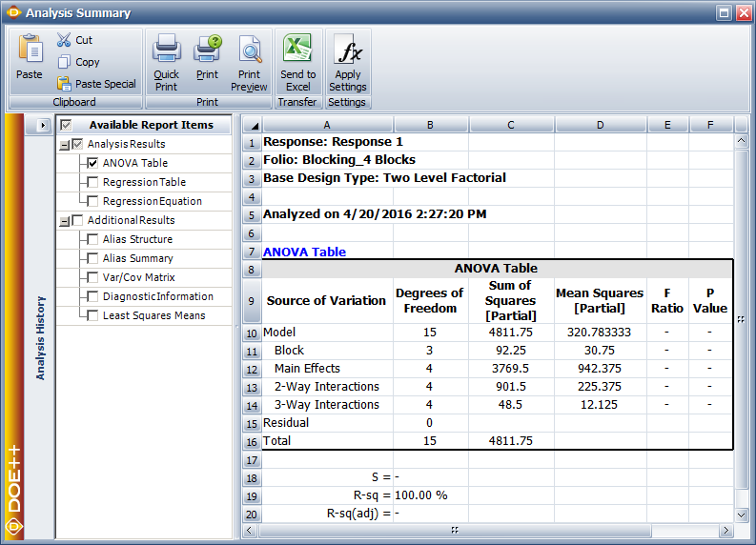
Task: Collapse the Analysis Results tree node
Action: (64, 145)
